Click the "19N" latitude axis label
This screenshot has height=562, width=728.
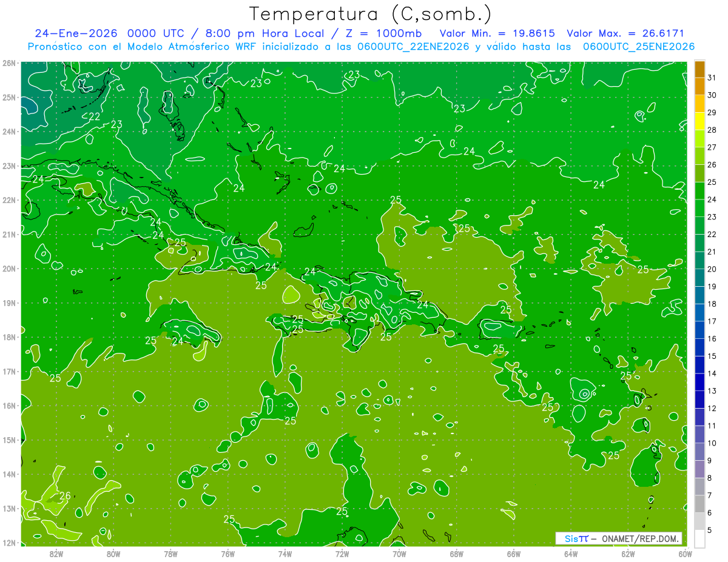click(8, 303)
